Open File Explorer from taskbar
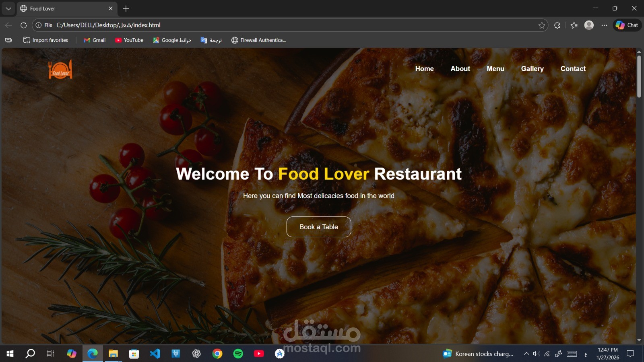Screen dimensions: 644x362 pos(113,354)
